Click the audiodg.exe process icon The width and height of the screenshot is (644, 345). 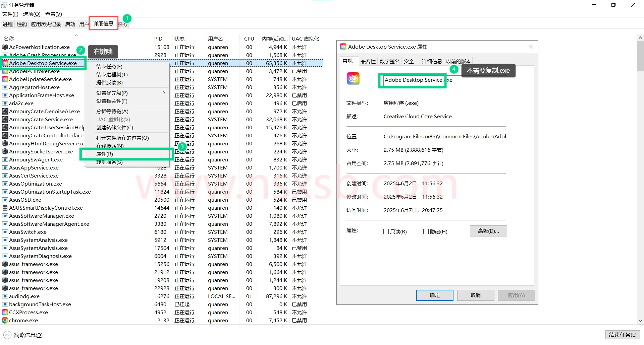click(x=5, y=296)
